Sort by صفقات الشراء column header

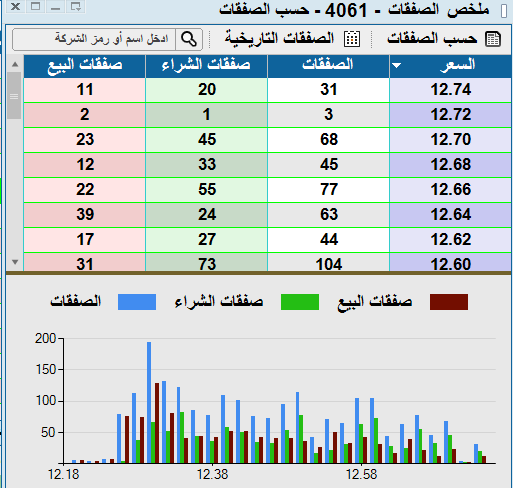point(206,66)
